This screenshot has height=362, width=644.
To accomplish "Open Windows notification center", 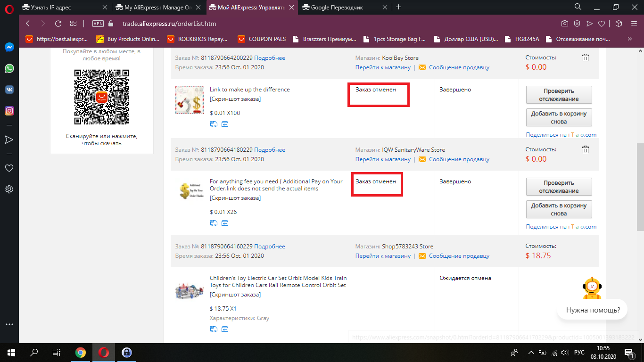I will point(630,353).
